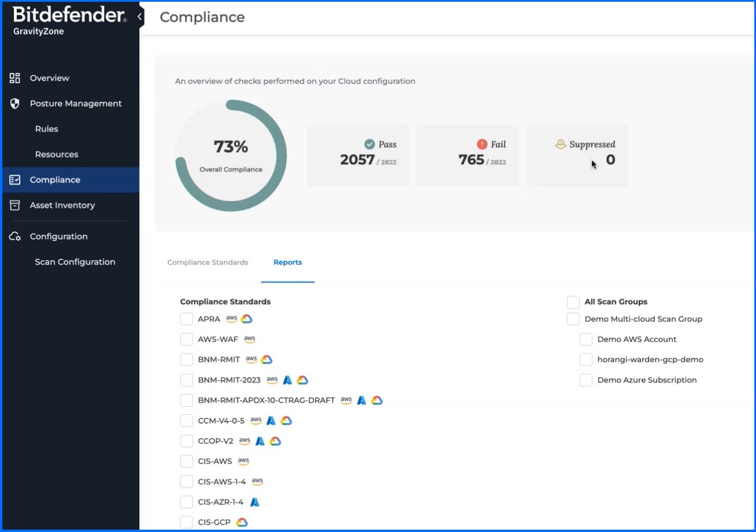
Task: Check the horangi-warden-gcp-demo checkbox
Action: pos(586,360)
